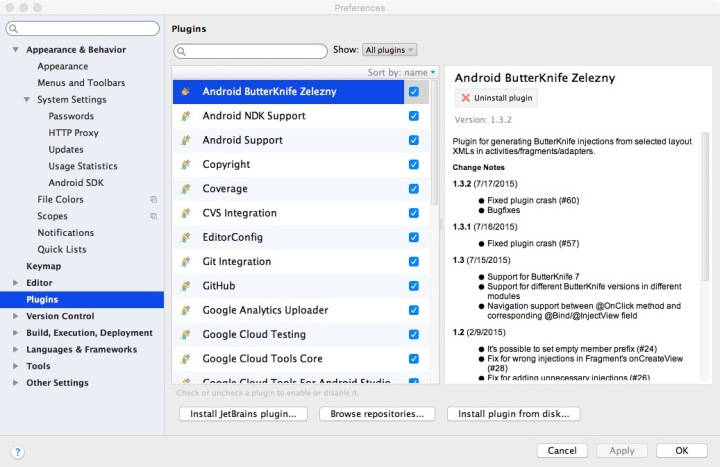This screenshot has height=467, width=720.
Task: Uncheck the Google Cloud Testing plugin
Action: click(x=414, y=335)
